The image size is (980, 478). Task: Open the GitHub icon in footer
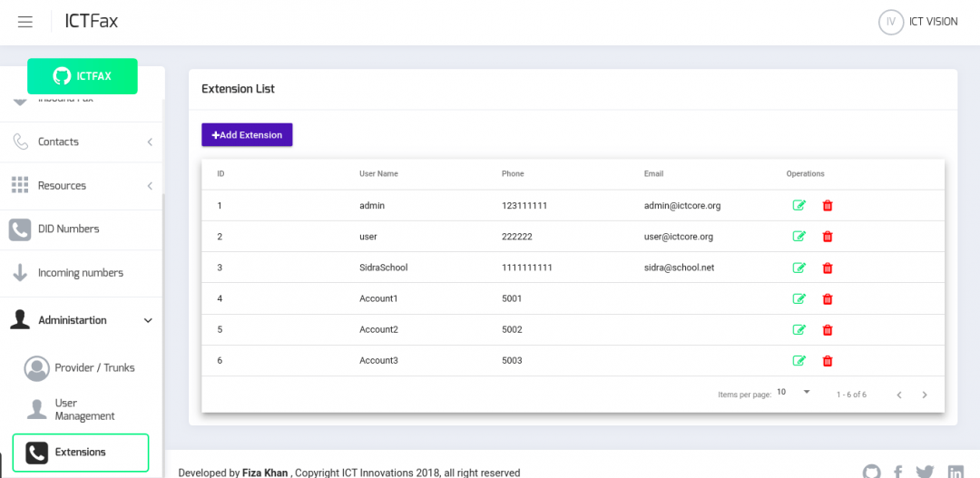point(871,472)
